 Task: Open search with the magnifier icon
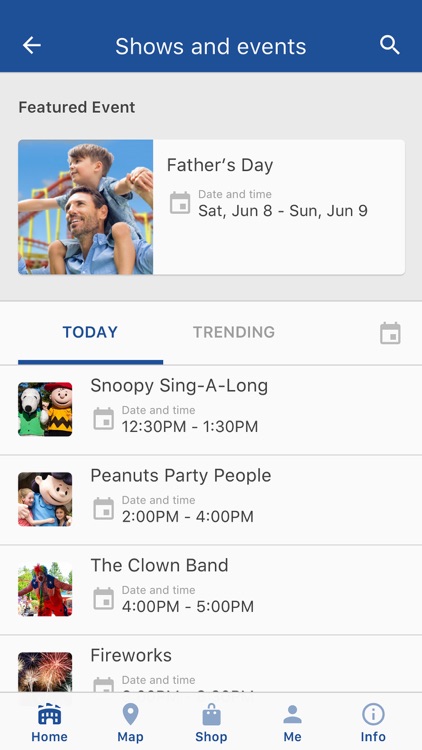pos(389,45)
